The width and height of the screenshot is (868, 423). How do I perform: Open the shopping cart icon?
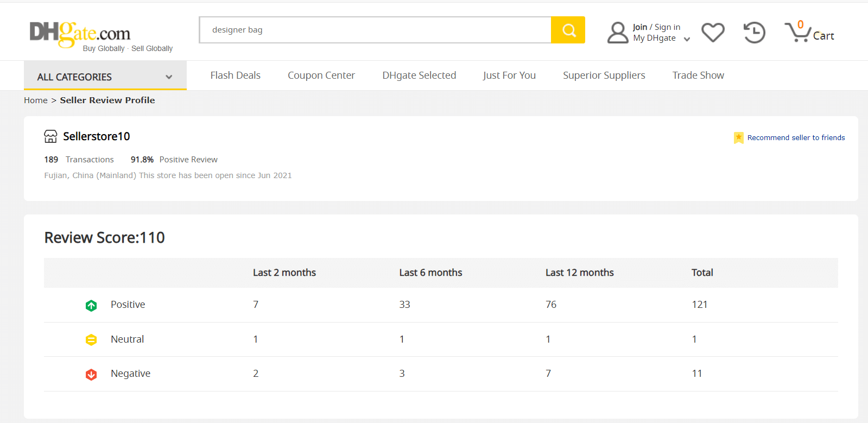pyautogui.click(x=797, y=33)
